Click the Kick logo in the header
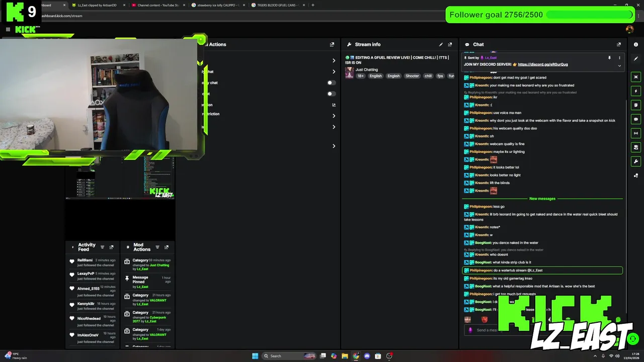644x362 pixels. [27, 30]
